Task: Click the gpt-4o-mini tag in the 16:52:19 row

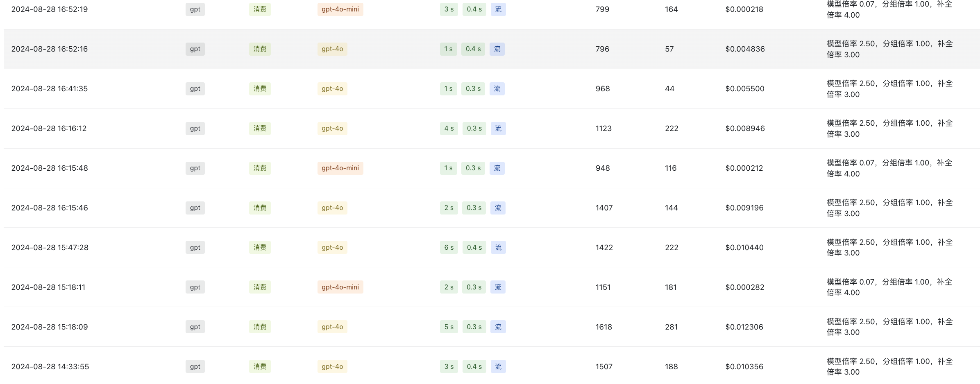Action: tap(340, 9)
